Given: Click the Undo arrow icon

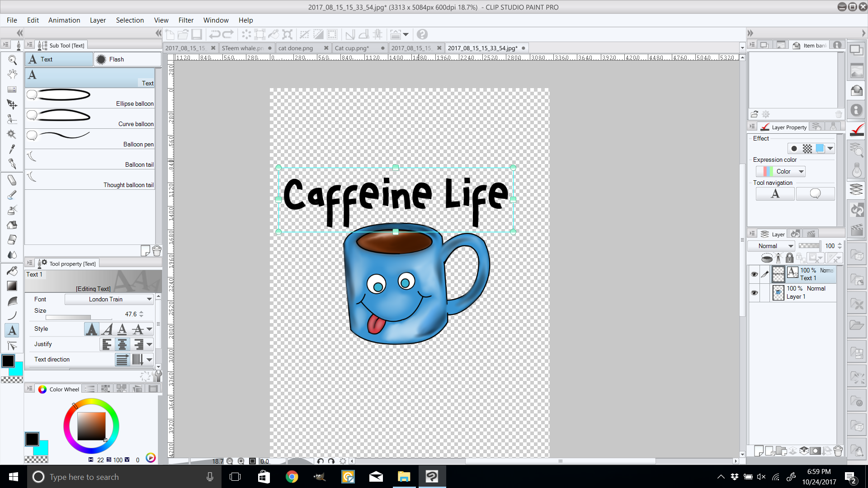Looking at the screenshot, I should (215, 34).
